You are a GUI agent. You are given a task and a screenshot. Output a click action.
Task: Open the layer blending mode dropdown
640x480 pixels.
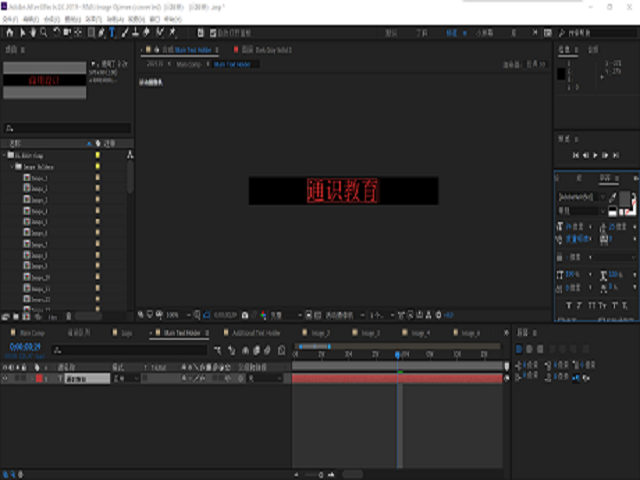pyautogui.click(x=123, y=379)
